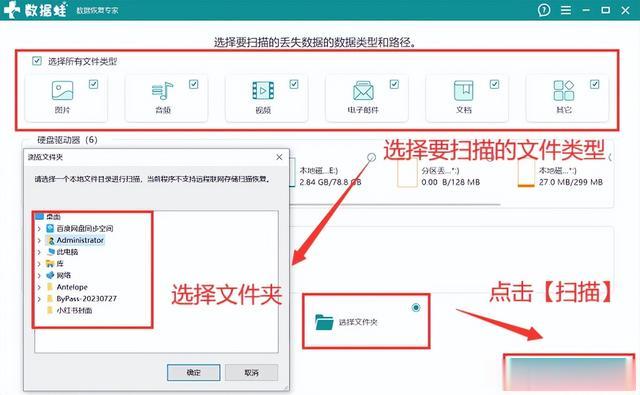This screenshot has width=640, height=395.
Task: Expand the 网络 tree node
Action: (x=39, y=275)
